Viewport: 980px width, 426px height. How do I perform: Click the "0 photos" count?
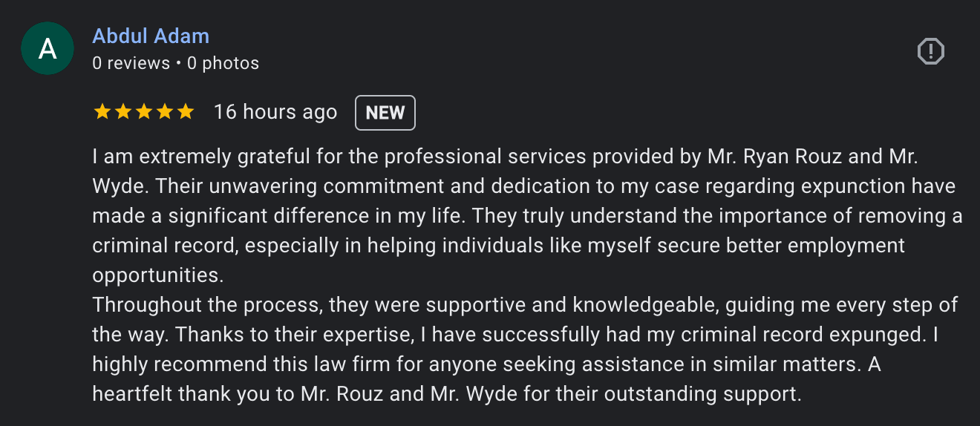(x=223, y=63)
